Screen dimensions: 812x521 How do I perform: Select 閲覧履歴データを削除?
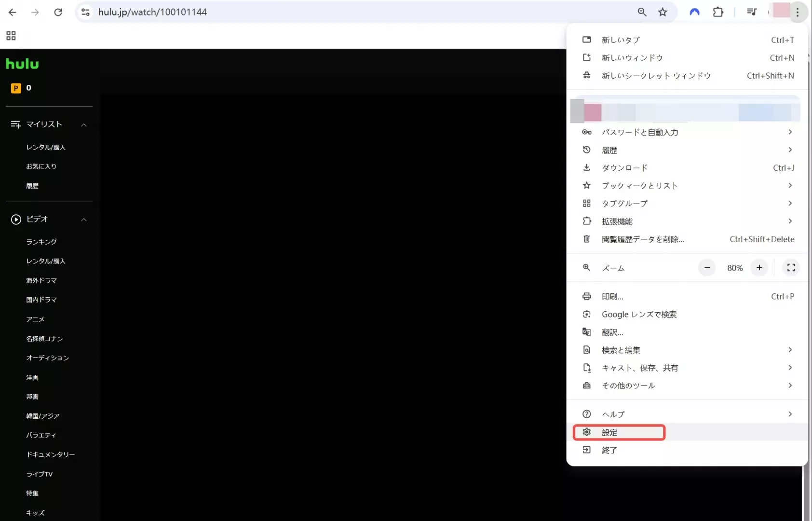(687, 239)
